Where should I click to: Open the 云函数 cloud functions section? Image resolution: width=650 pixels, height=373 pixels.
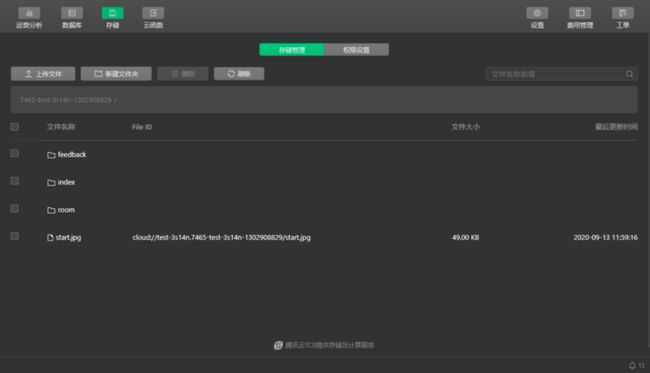[x=153, y=18]
